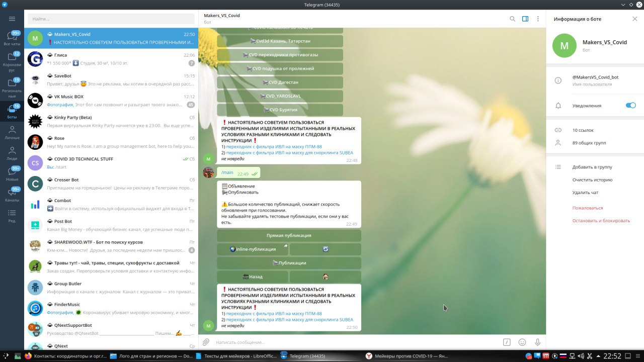This screenshot has width=644, height=362.
Task: Click the @MakersVS_Covid_bot username
Action: (595, 77)
